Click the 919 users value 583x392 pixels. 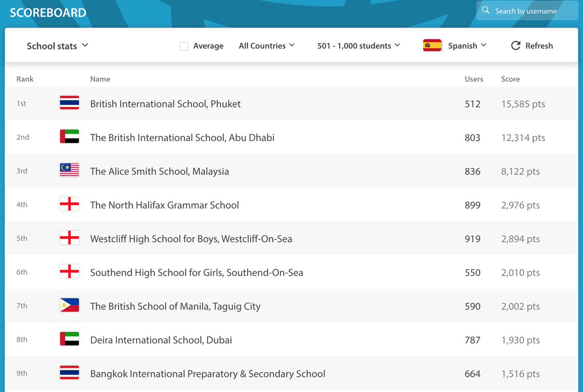[472, 239]
